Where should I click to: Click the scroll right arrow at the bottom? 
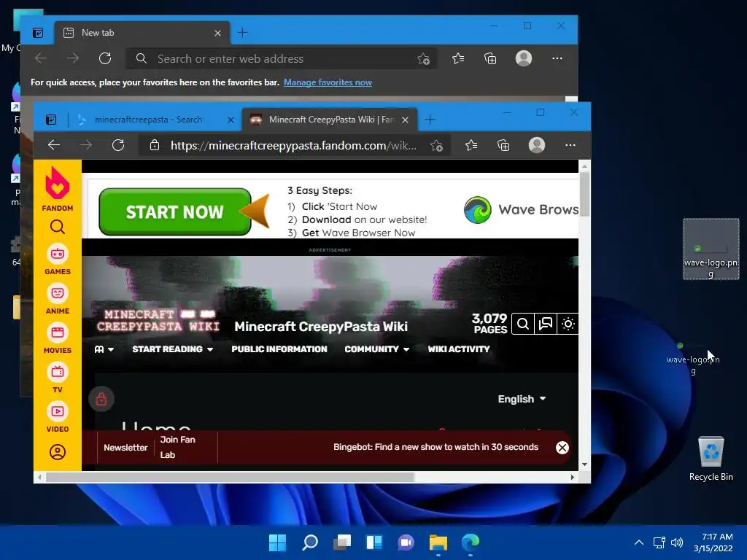tap(572, 477)
